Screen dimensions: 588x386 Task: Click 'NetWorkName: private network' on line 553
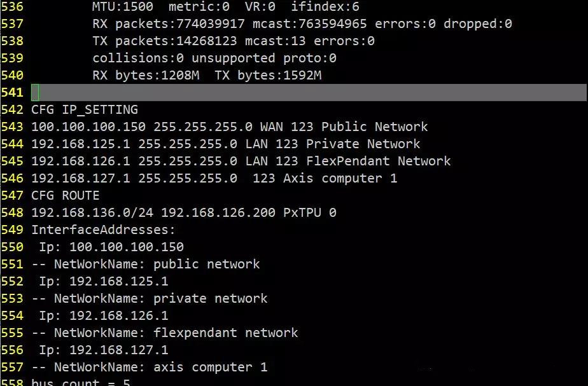(x=160, y=299)
